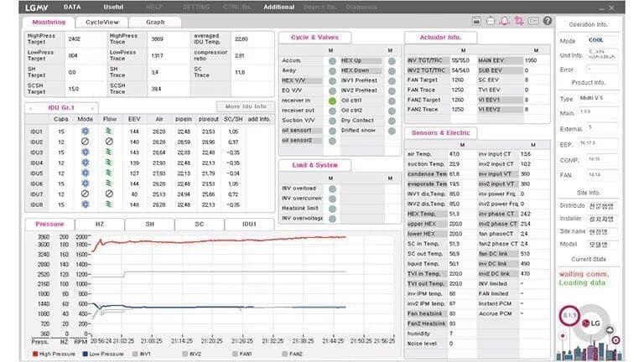Open the Mode COOL field

(599, 40)
